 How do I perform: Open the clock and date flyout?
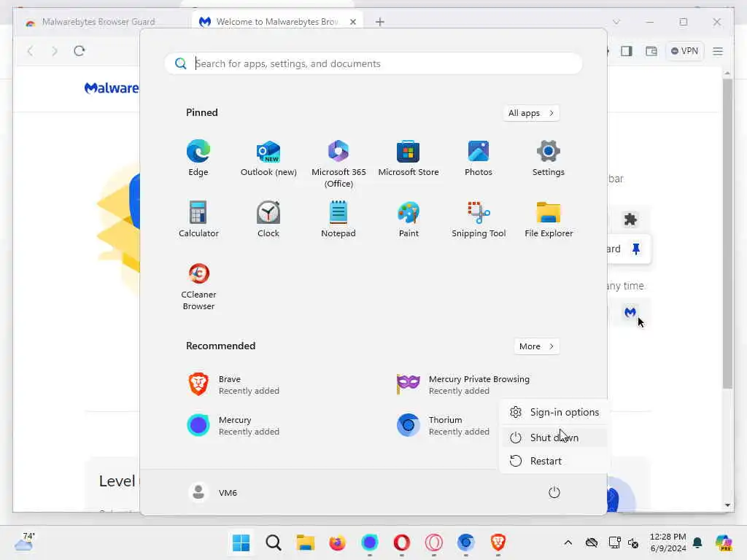[668, 542]
